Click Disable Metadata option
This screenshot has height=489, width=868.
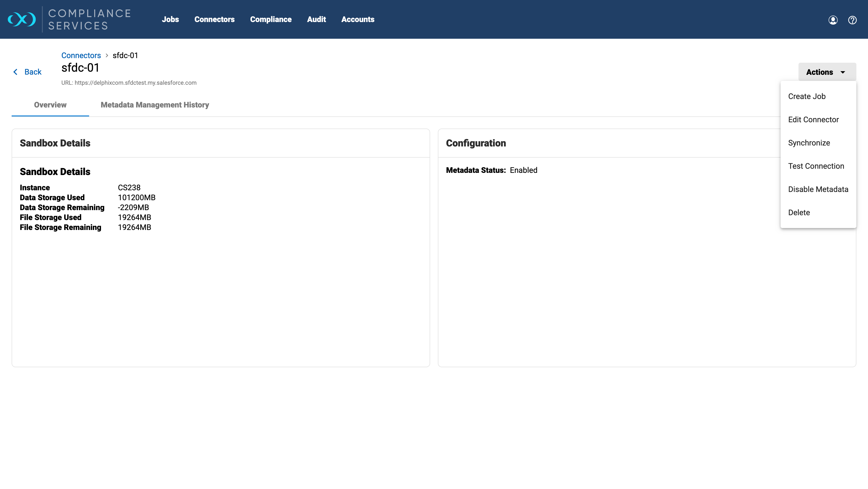(x=818, y=190)
